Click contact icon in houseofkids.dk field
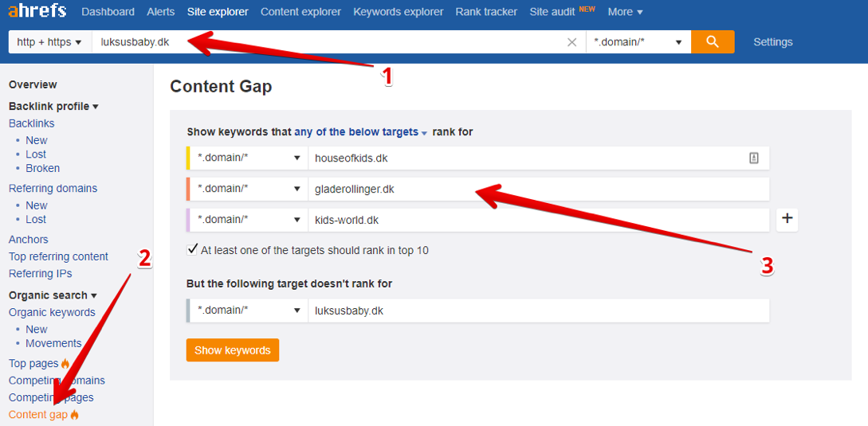Viewport: 868px width, 426px height. (x=753, y=158)
